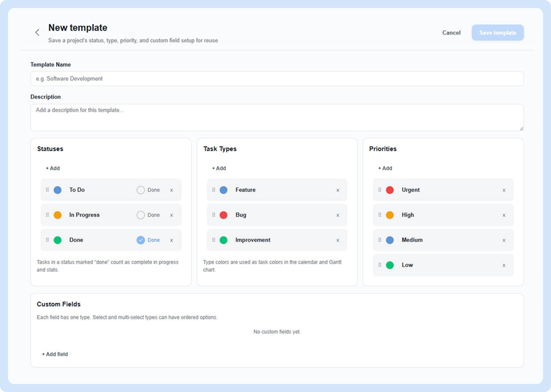The width and height of the screenshot is (551, 392).
Task: Add a new priority
Action: (x=385, y=168)
